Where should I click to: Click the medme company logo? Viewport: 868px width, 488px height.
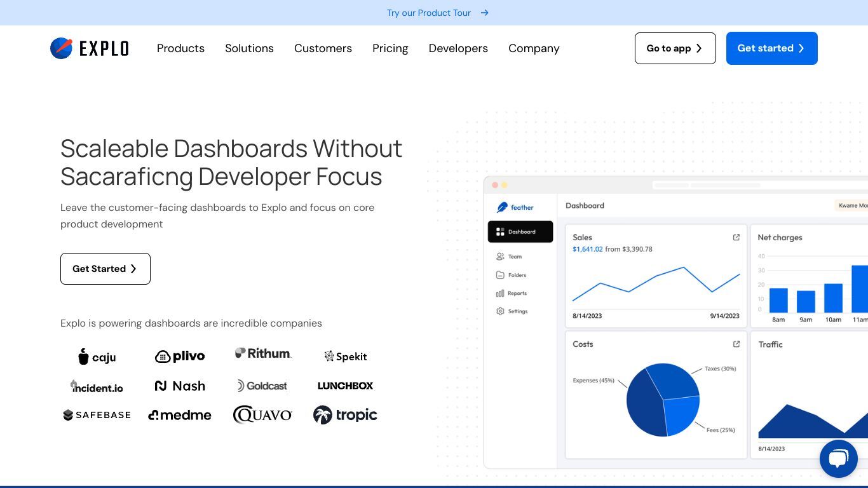180,415
